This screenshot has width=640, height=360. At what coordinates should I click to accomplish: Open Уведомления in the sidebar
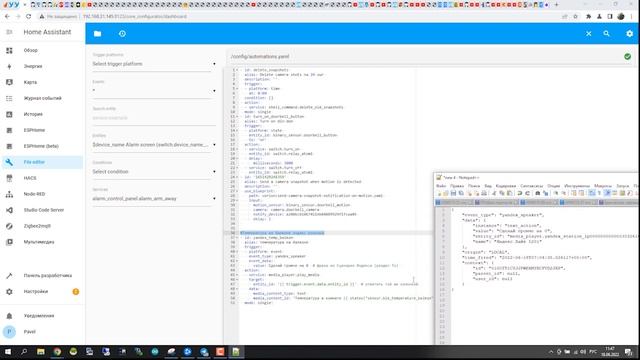click(x=42, y=316)
